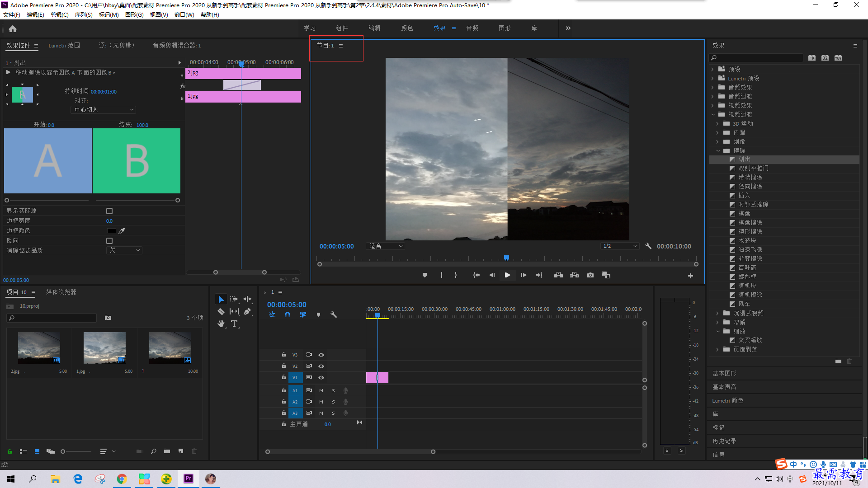Solo the A2 audio track
Image resolution: width=868 pixels, height=488 pixels.
(333, 402)
